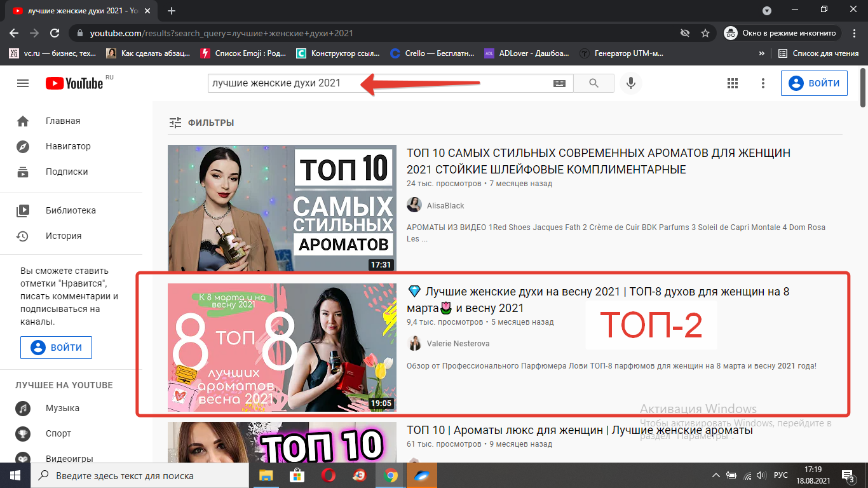Open video title ТОП 10 САМЫХ СТИЛЬНЫХ СОВРЕМЕННЫХ АРОМАТОВ

tap(599, 161)
